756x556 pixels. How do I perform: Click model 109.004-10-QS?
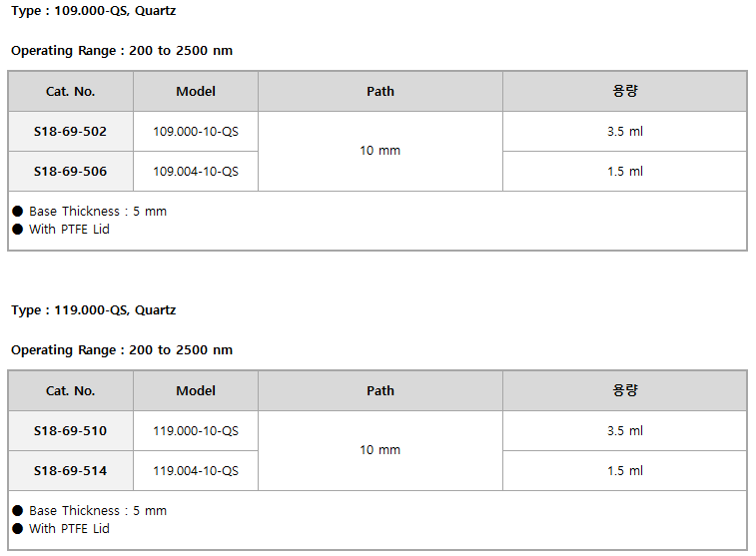coord(196,172)
